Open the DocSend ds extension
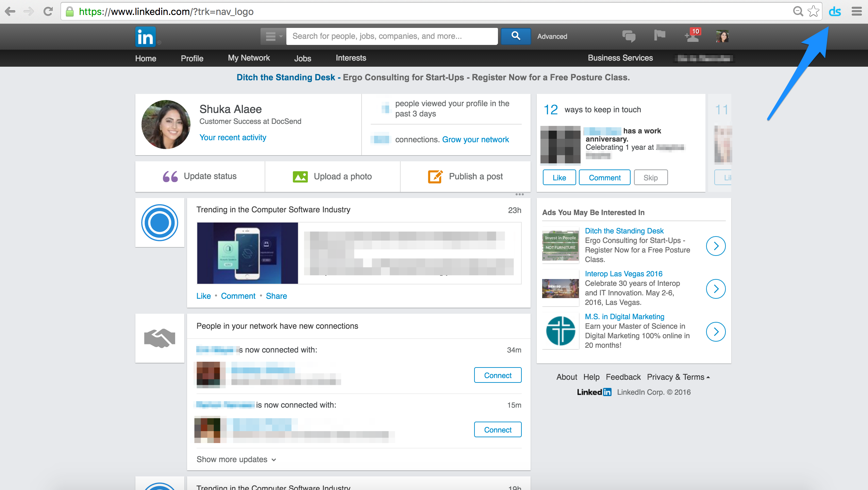The height and width of the screenshot is (490, 868). pos(835,12)
